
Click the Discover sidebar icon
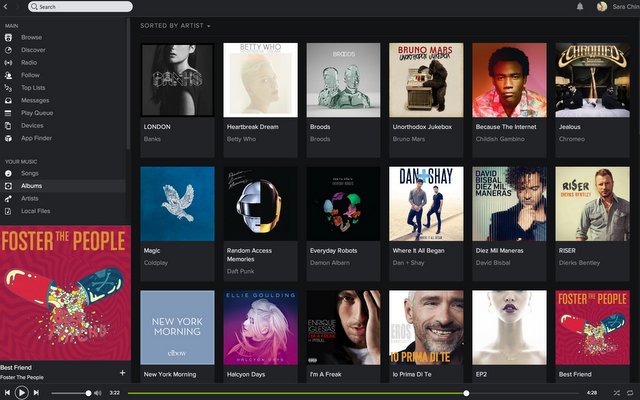[8, 50]
